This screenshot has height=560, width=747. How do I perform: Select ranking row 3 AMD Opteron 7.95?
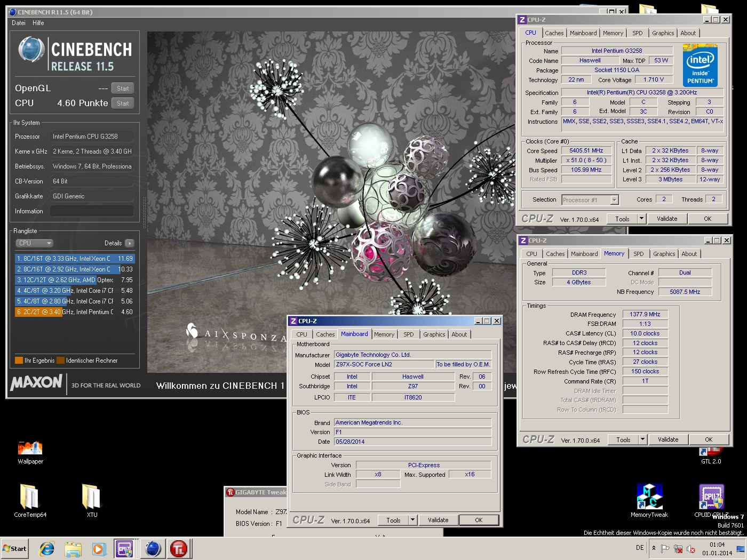[75, 280]
